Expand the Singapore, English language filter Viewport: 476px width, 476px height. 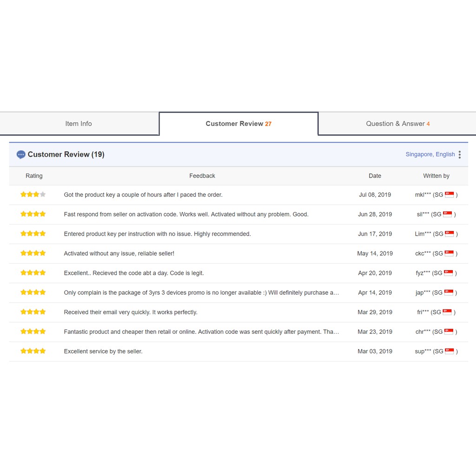pyautogui.click(x=430, y=155)
